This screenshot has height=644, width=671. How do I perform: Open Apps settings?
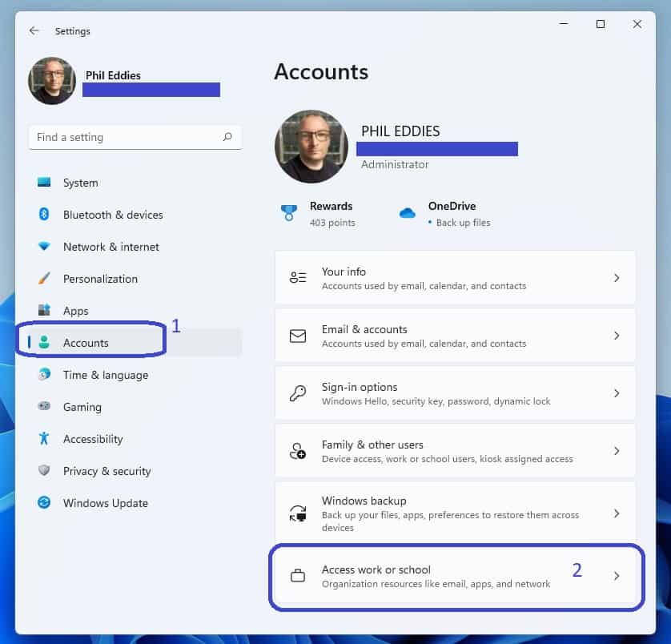pos(135,311)
